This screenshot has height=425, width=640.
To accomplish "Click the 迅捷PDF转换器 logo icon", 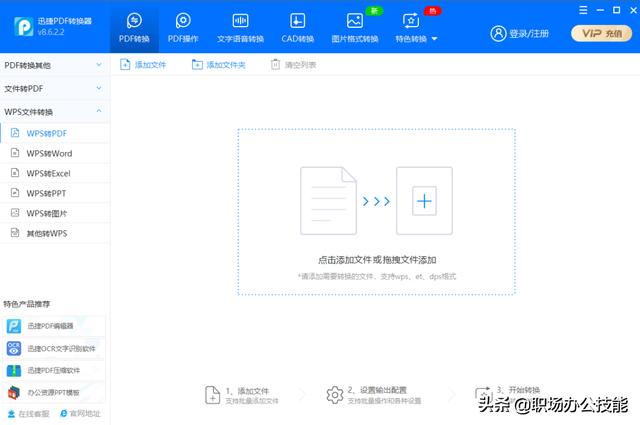I will pyautogui.click(x=24, y=27).
